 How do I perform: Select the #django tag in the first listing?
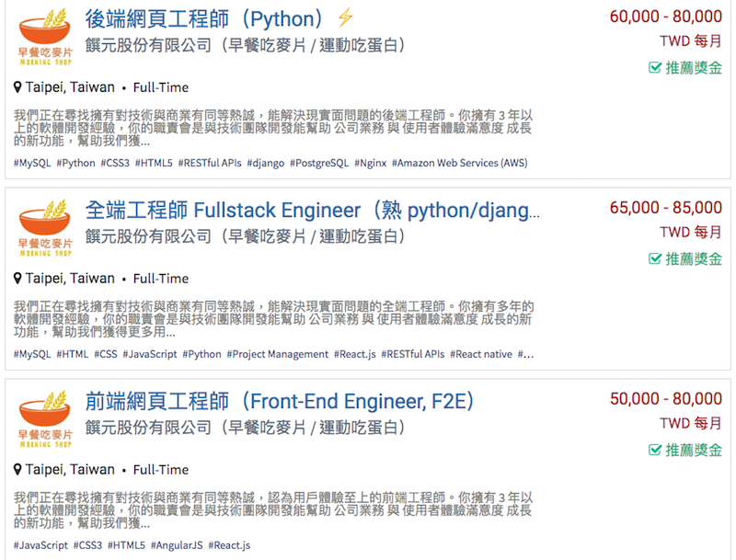(266, 163)
